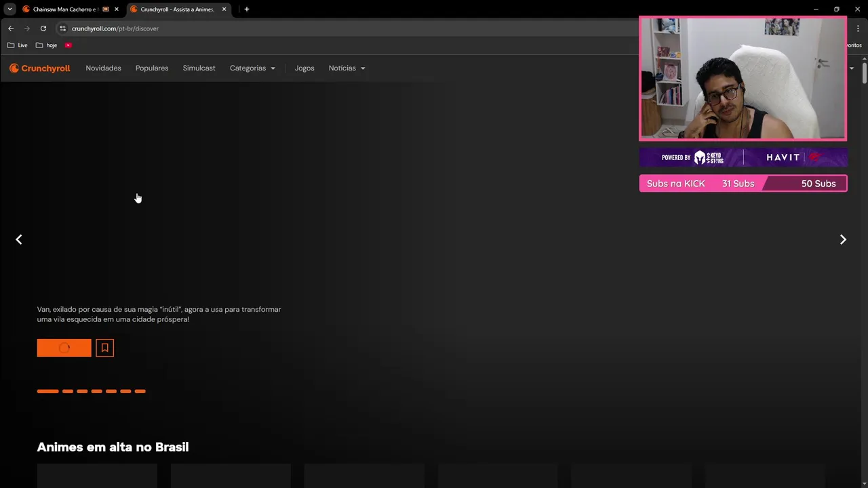Click the address bar URL crunchyroll.com/pt-br/discover
Viewport: 868px width, 488px height.
click(115, 28)
